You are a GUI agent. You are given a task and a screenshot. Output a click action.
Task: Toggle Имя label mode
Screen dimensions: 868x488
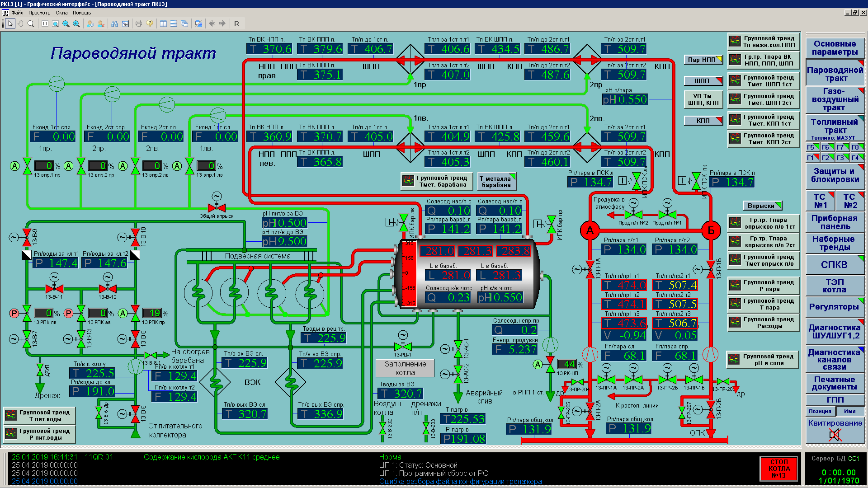pyautogui.click(x=850, y=411)
